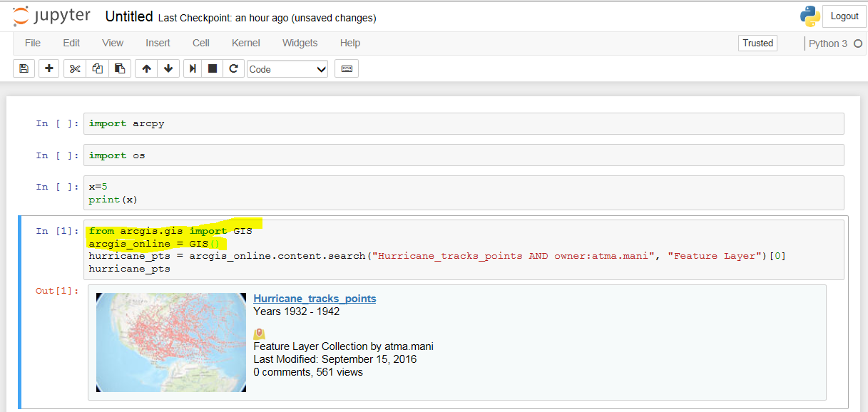
Task: Click the Last Checkpoint status text
Action: tap(267, 18)
